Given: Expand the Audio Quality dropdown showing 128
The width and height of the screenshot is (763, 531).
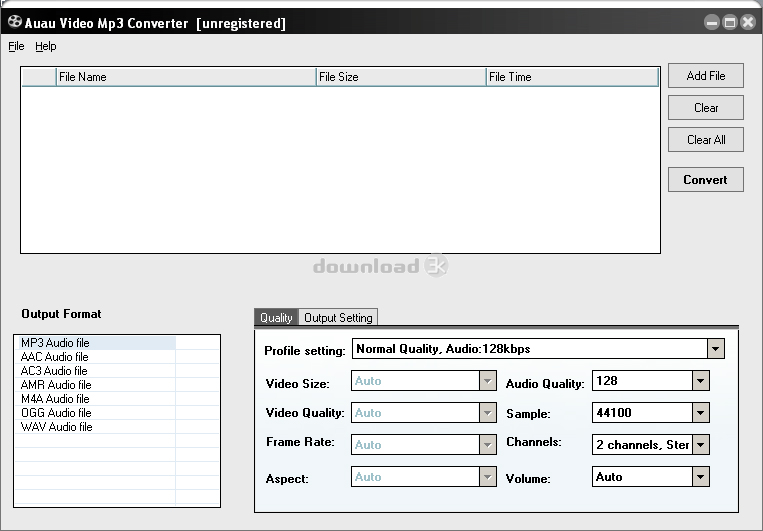Looking at the screenshot, I should point(700,381).
